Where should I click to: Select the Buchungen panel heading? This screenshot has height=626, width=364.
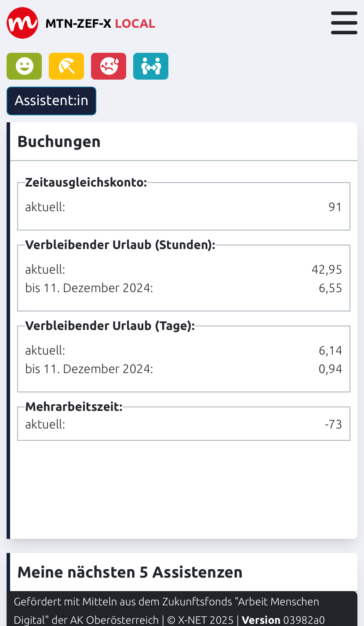point(59,142)
